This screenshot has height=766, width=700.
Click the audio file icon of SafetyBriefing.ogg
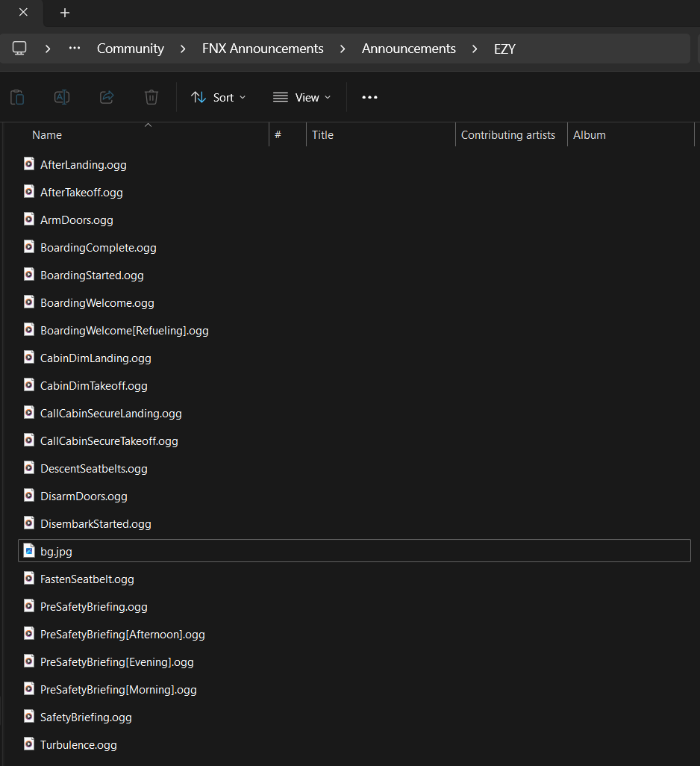[29, 716]
